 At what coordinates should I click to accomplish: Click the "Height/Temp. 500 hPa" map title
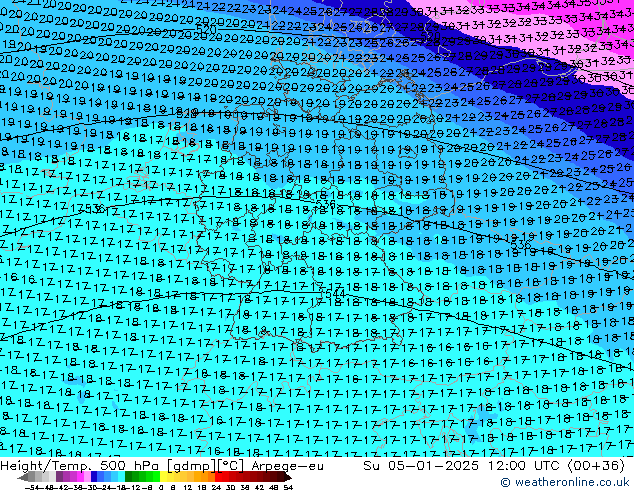tap(80, 466)
